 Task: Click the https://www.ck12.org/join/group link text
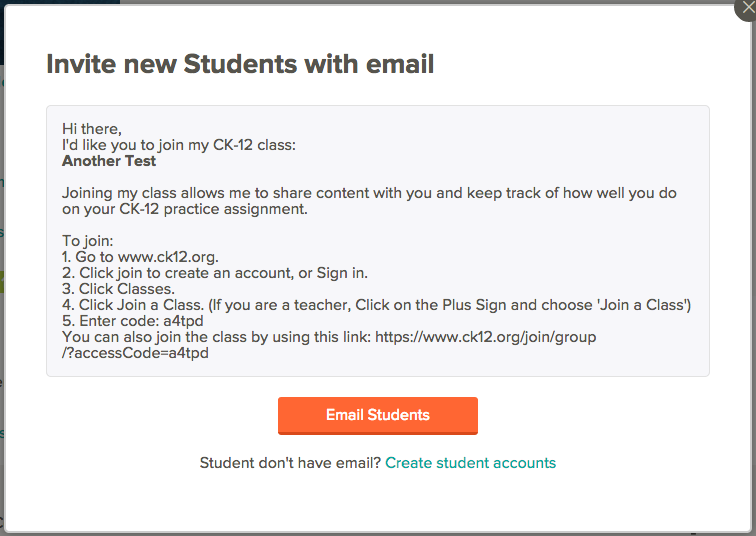pos(486,337)
